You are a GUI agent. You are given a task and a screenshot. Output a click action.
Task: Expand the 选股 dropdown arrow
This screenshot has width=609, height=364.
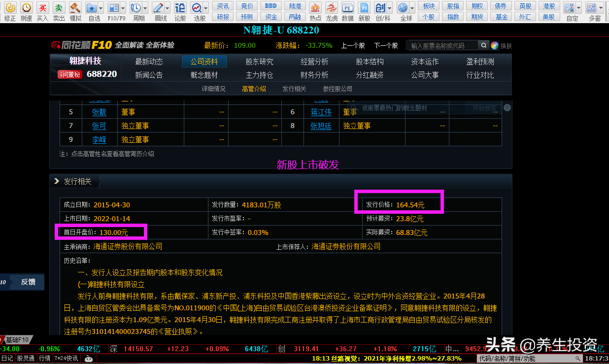(x=205, y=8)
